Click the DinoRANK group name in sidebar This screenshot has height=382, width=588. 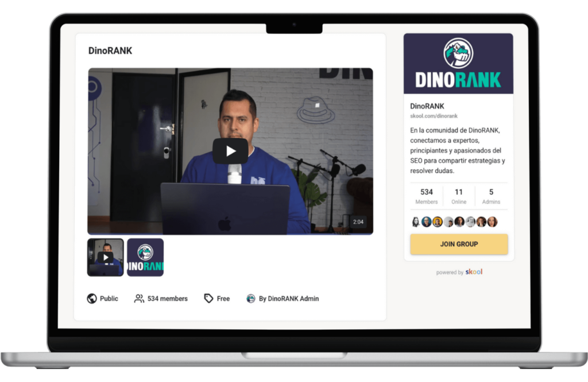click(427, 106)
